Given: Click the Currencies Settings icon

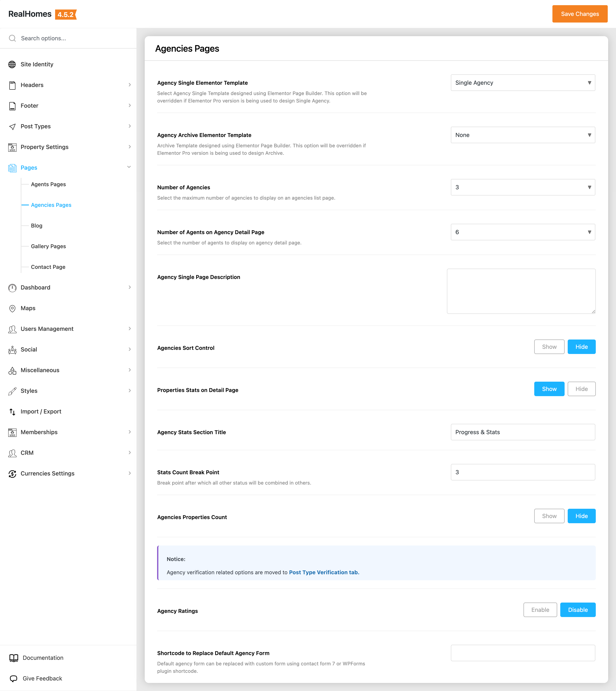Looking at the screenshot, I should coord(12,474).
